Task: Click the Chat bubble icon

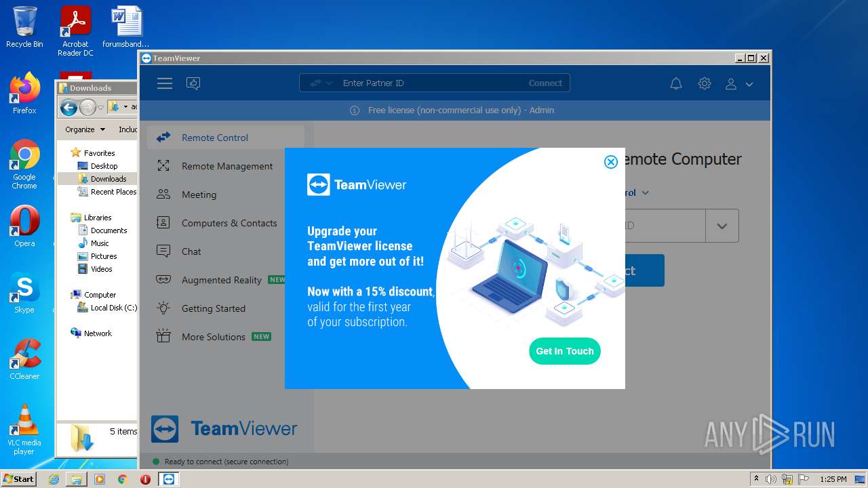Action: click(x=163, y=251)
